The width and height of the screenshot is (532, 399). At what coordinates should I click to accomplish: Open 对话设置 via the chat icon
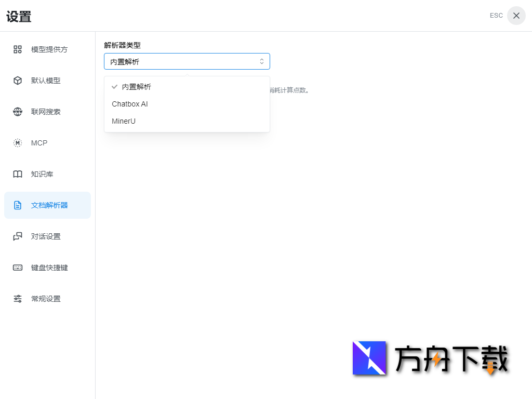pos(17,236)
